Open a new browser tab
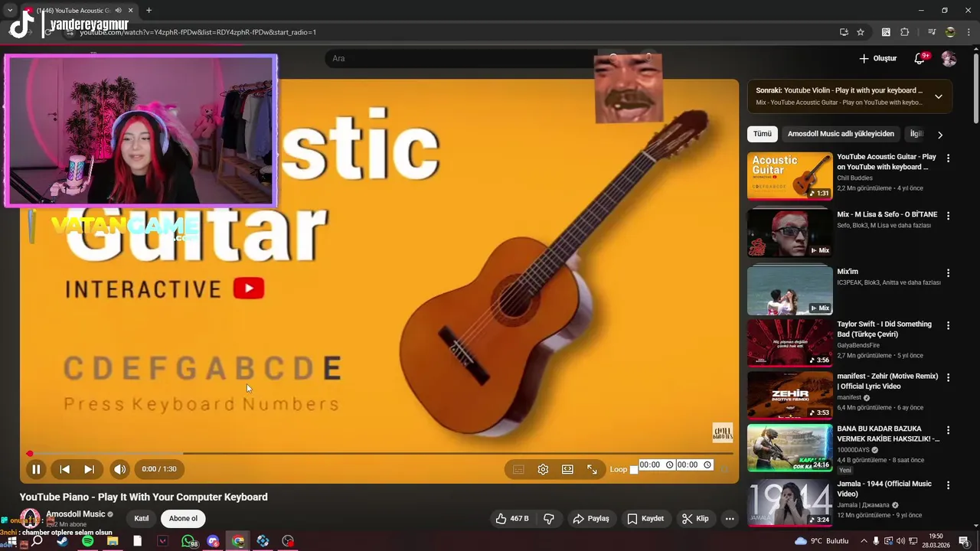Image resolution: width=980 pixels, height=551 pixels. pos(149,11)
